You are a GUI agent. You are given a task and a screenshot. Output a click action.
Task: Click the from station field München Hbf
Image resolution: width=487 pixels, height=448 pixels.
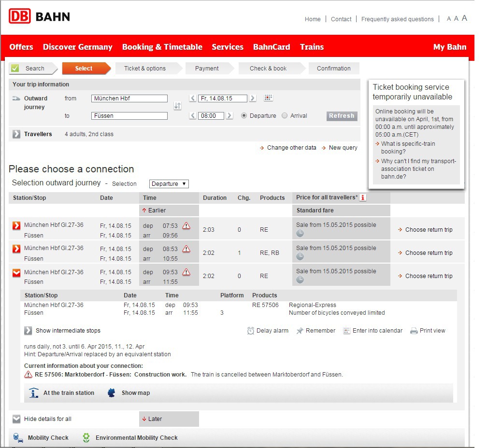point(129,98)
